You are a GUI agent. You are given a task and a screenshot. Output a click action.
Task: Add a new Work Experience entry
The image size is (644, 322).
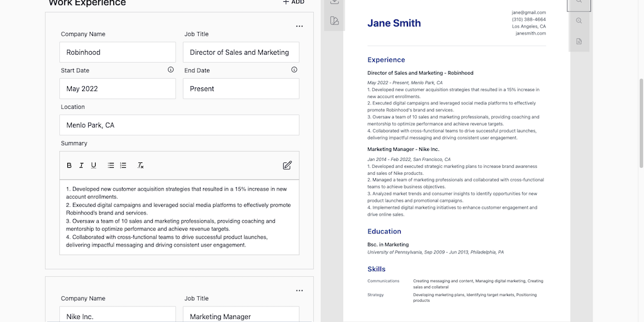click(293, 3)
